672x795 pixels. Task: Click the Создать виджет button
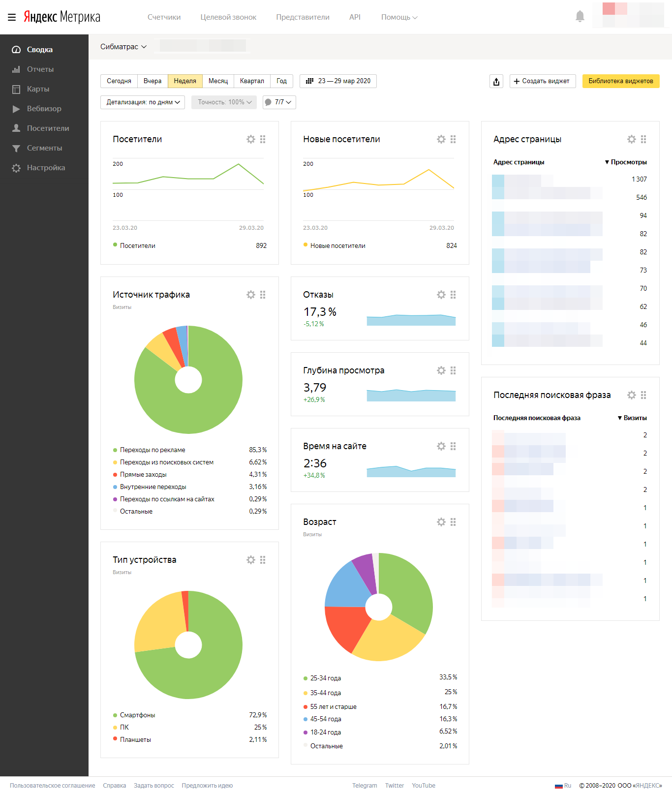(x=543, y=81)
